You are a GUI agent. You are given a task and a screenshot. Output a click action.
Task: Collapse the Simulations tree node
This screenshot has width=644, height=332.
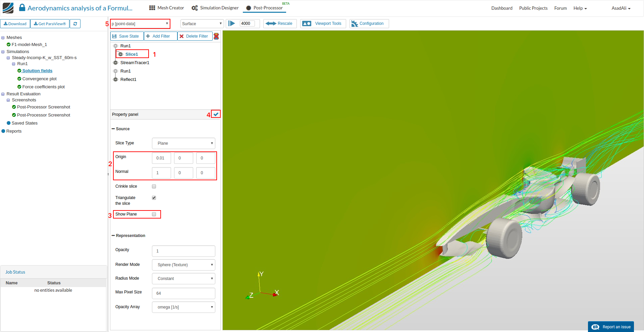(x=3, y=52)
